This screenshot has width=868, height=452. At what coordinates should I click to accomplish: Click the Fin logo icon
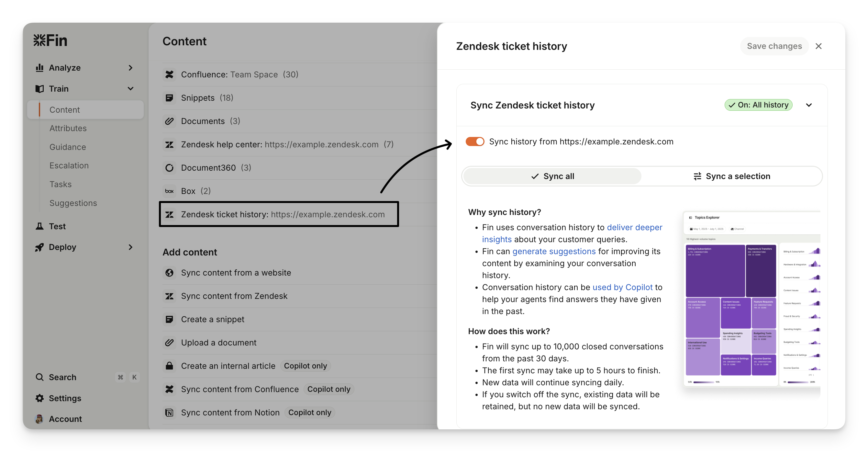(39, 40)
